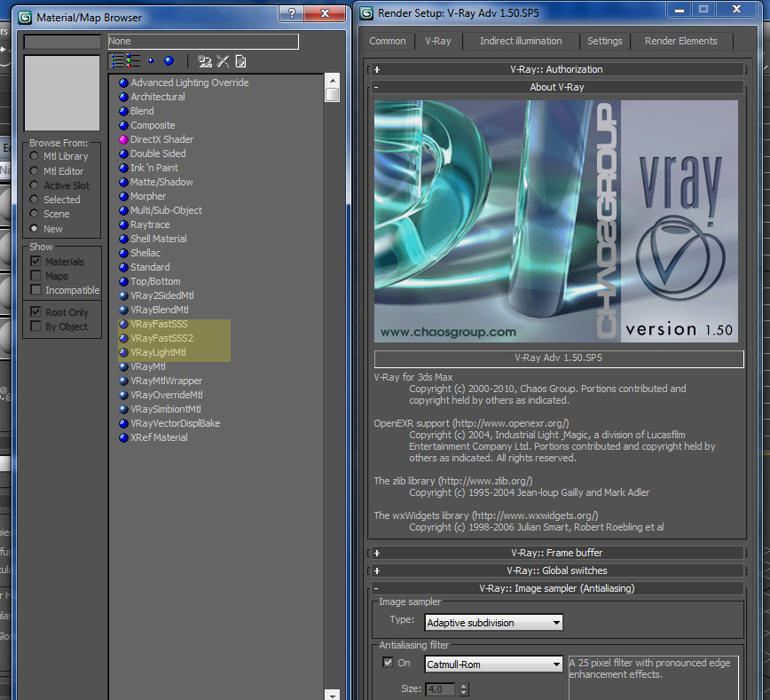770x700 pixels.
Task: Open the V-Ray tab
Action: point(438,42)
